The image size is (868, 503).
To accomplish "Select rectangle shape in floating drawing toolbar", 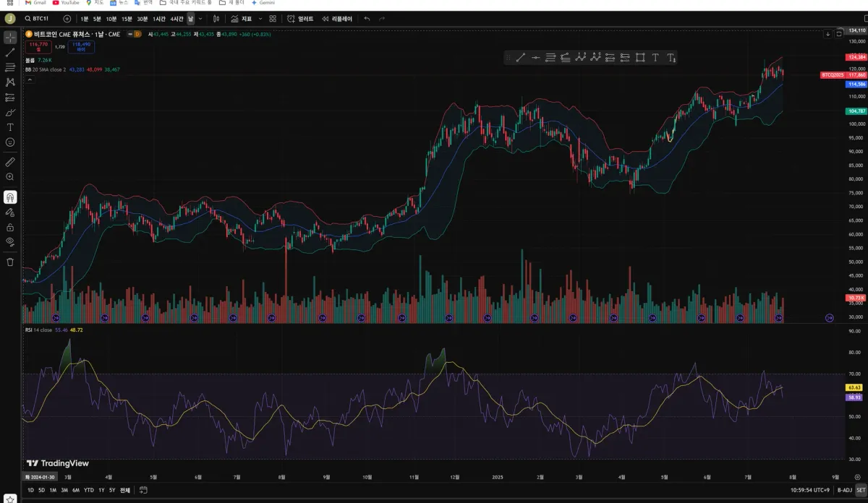I will pyautogui.click(x=640, y=58).
